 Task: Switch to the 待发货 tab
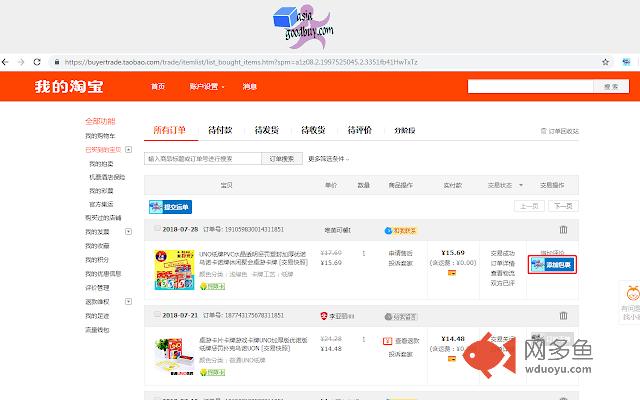[x=267, y=130]
